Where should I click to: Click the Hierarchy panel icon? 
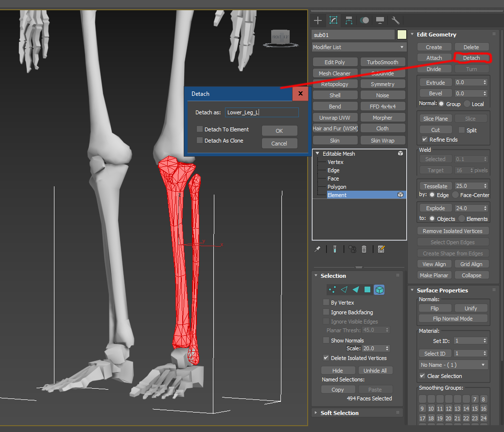(349, 20)
